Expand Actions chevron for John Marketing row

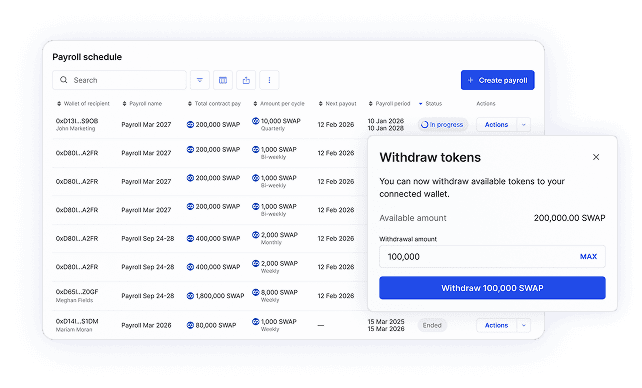(524, 124)
